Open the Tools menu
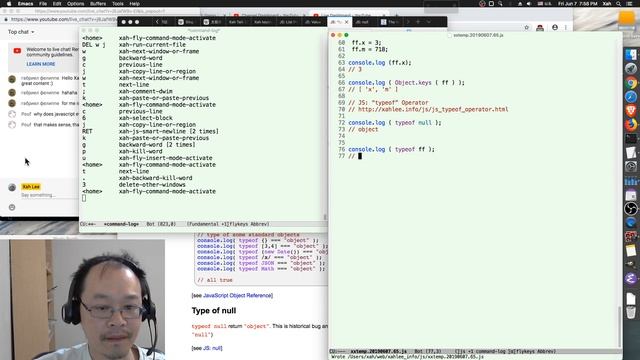Image resolution: width=640 pixels, height=360 pixels. [118, 4]
